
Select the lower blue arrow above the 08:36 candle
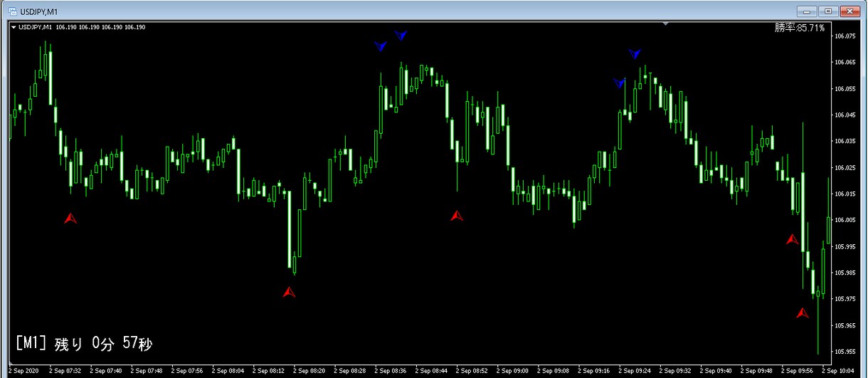tap(381, 46)
